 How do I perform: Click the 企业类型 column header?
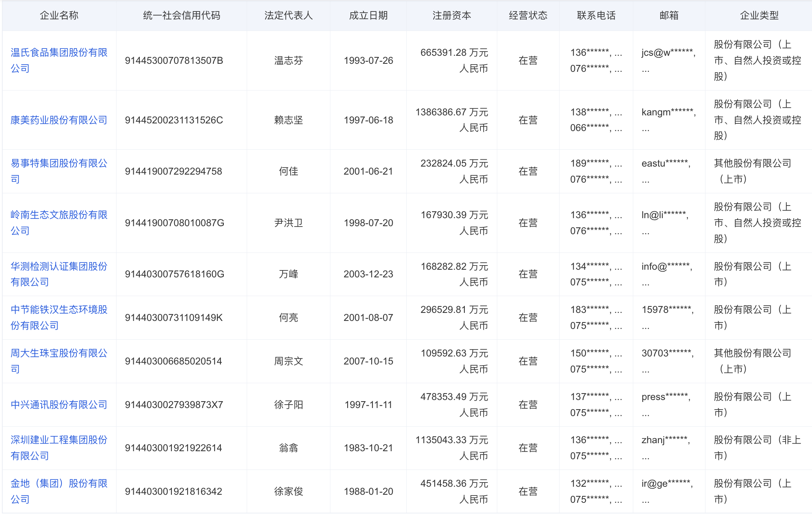[x=759, y=15]
